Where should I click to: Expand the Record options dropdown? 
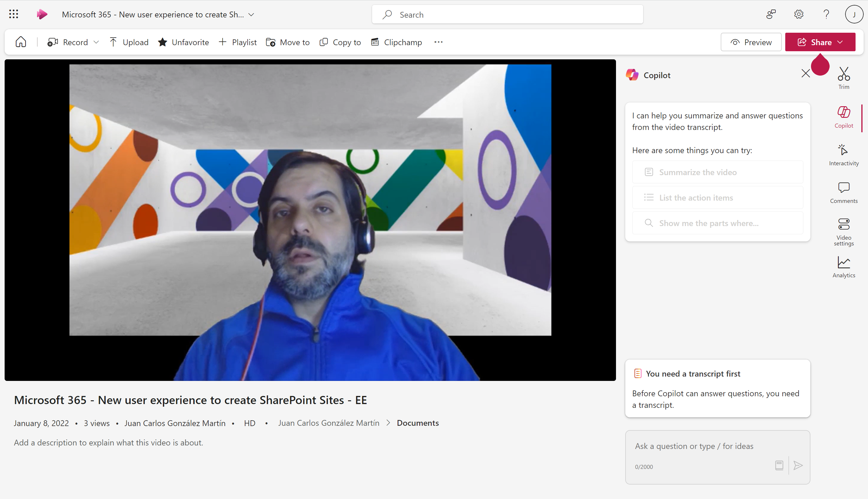(97, 42)
